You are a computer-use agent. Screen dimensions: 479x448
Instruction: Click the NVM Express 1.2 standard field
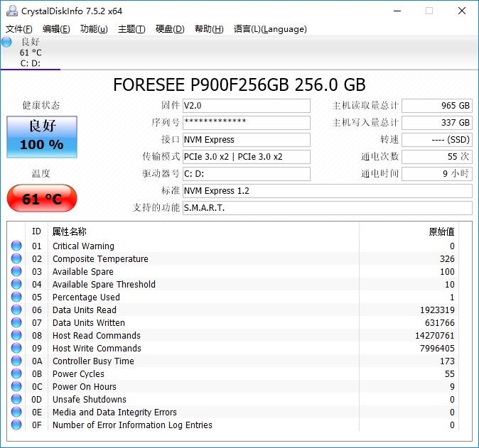[x=327, y=191]
